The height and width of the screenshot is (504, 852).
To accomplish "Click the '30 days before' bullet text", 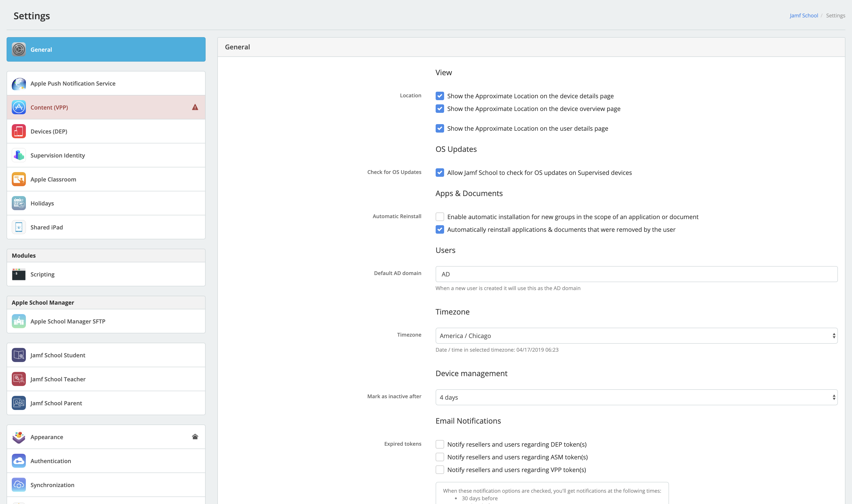I will [480, 498].
